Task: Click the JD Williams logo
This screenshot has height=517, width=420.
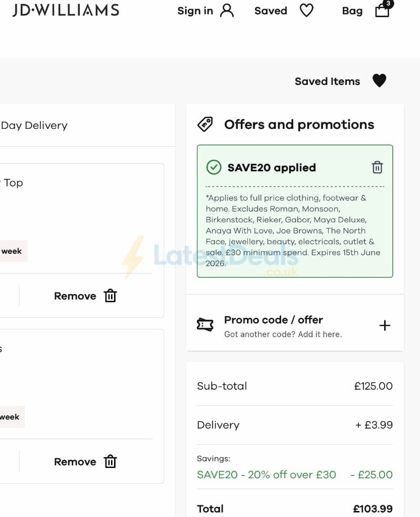Action: pos(66,10)
